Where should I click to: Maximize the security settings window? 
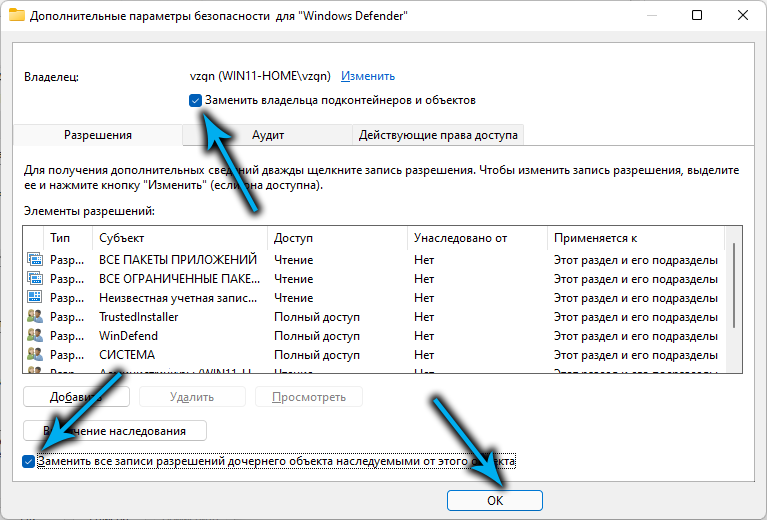point(696,18)
